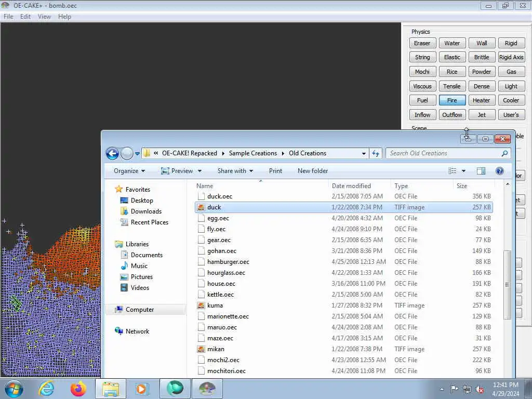Image resolution: width=532 pixels, height=399 pixels.
Task: Click the User's physics button
Action: click(511, 115)
